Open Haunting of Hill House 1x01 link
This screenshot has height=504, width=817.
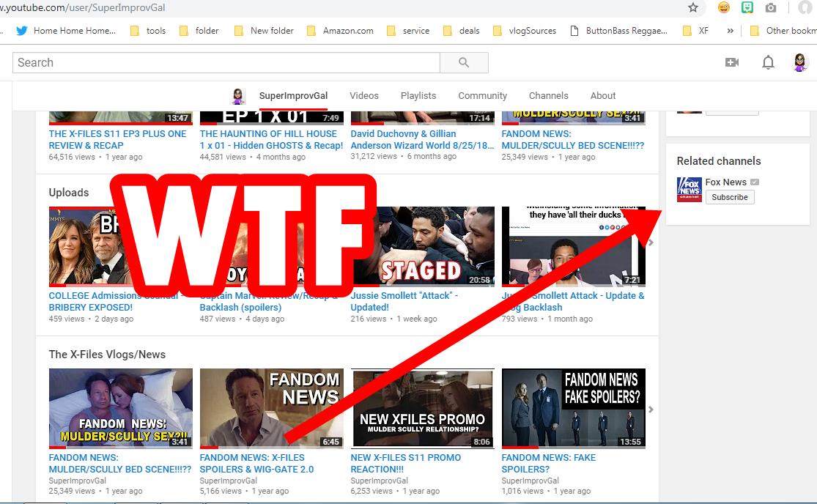271,139
